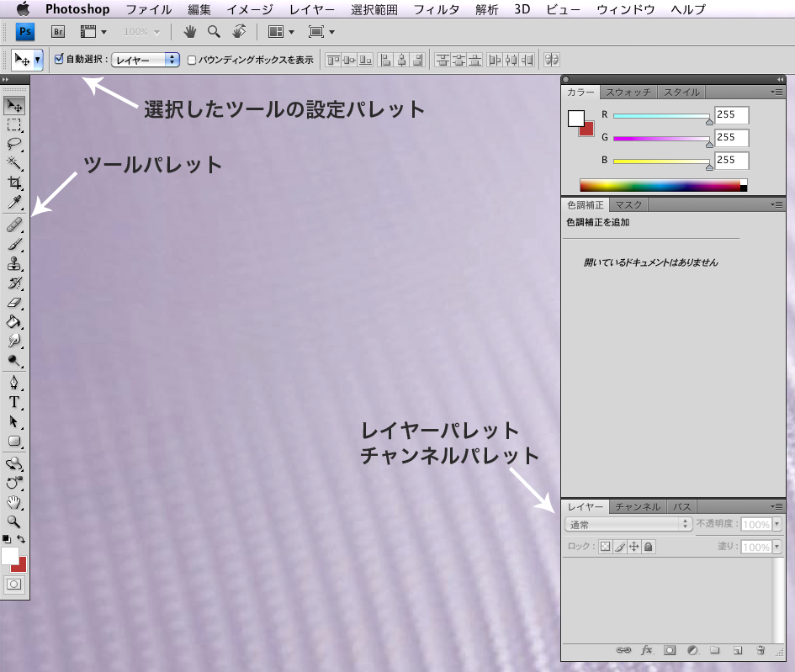Select the Crop tool
795x672 pixels.
pyautogui.click(x=14, y=183)
